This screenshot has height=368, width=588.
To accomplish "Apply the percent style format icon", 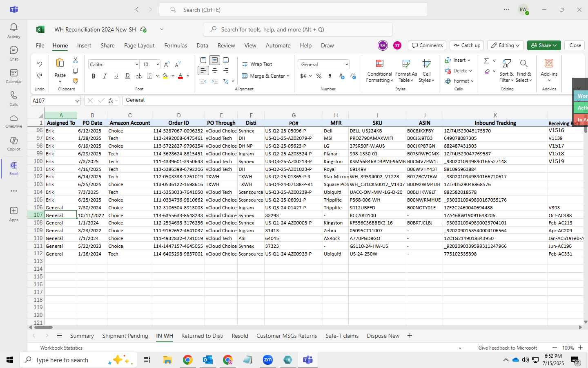I will (x=319, y=76).
